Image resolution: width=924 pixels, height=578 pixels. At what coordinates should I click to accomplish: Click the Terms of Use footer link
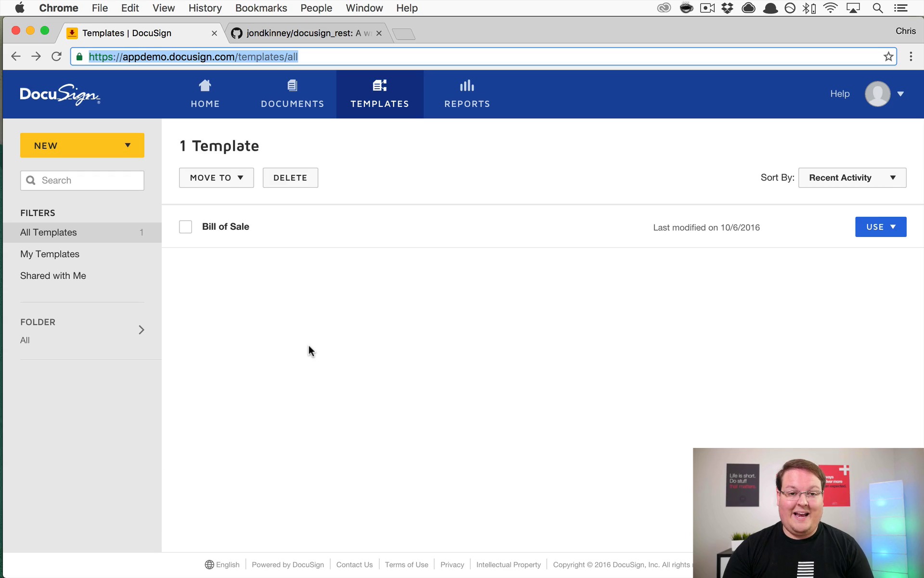406,565
